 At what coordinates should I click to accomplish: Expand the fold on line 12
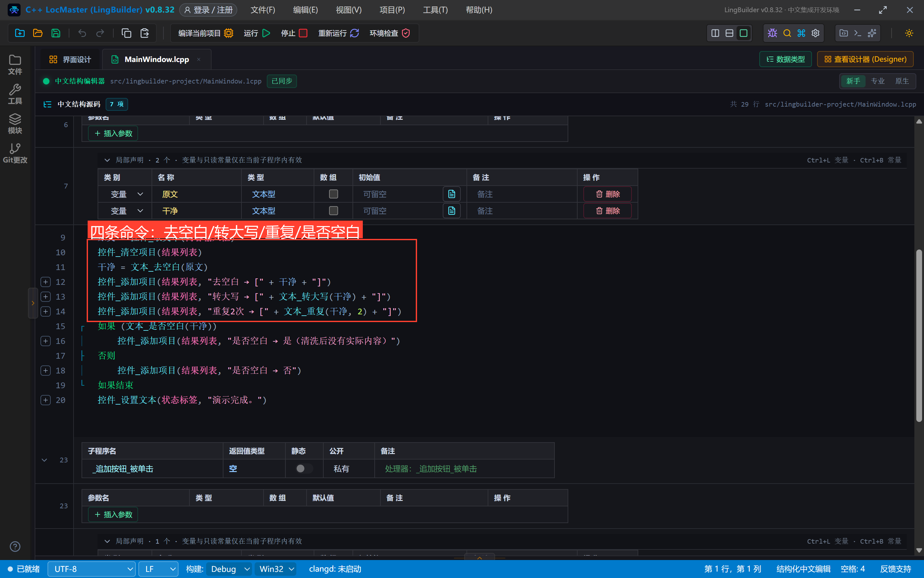click(46, 282)
